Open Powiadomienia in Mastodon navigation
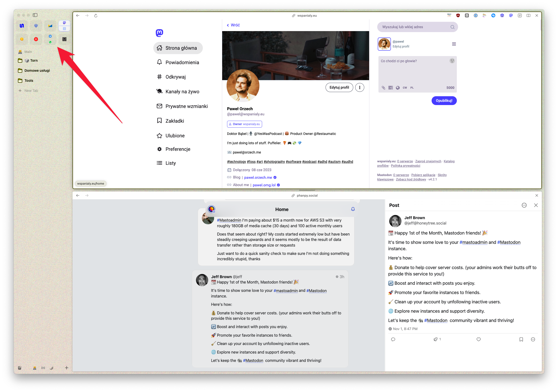Screen dimensions: 558x392 click(x=182, y=62)
